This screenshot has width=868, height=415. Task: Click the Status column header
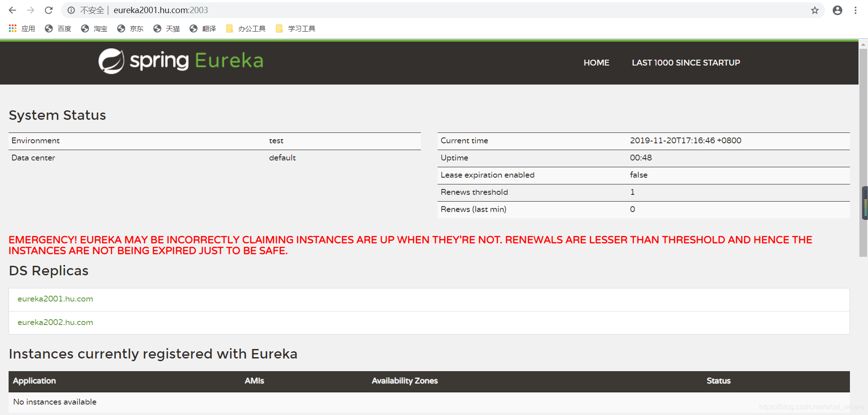pos(718,381)
